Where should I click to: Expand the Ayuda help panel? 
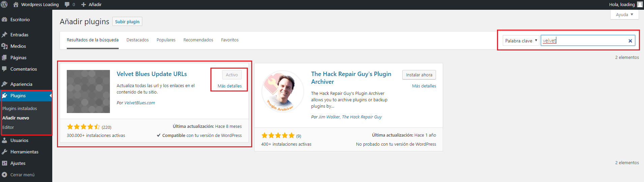point(624,14)
